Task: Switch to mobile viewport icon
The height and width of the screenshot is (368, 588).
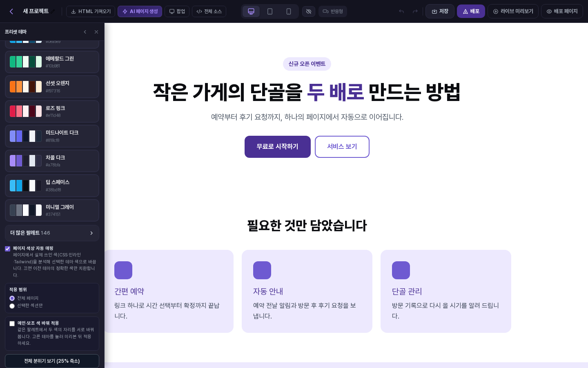Action: [289, 11]
